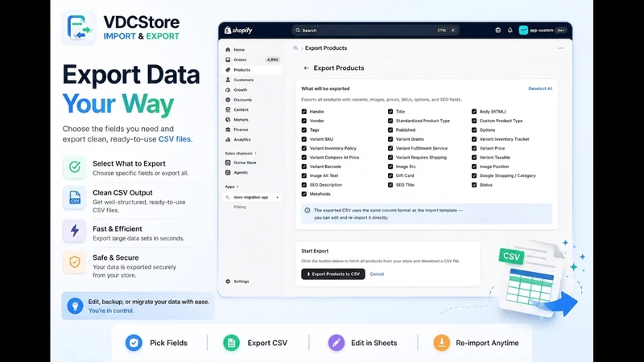
Task: Click the dev badge next to app-custom
Action: tap(561, 31)
